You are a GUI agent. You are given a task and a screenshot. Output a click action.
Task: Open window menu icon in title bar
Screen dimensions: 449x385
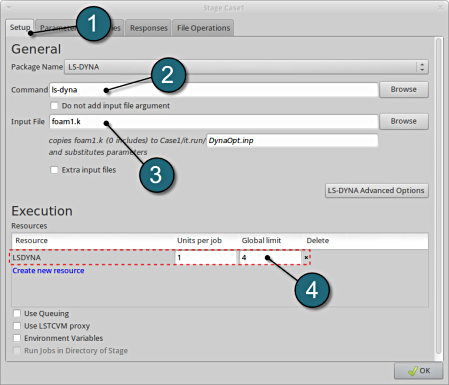tap(9, 7)
